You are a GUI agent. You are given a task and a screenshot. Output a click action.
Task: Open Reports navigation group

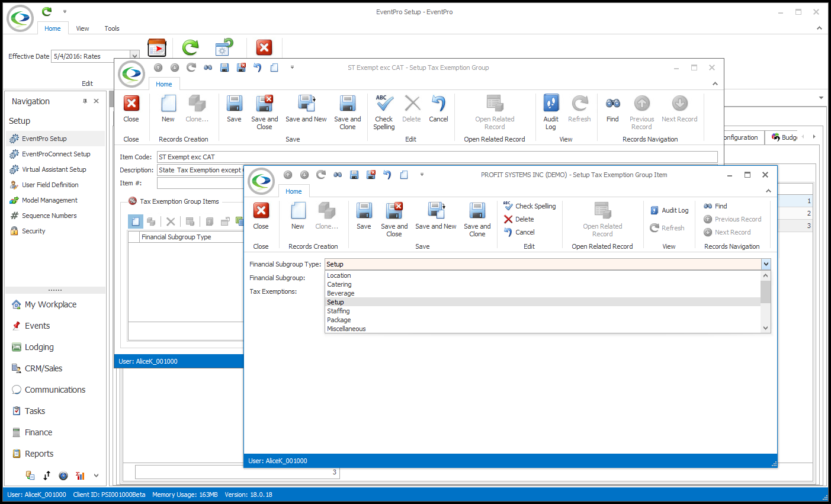click(39, 454)
